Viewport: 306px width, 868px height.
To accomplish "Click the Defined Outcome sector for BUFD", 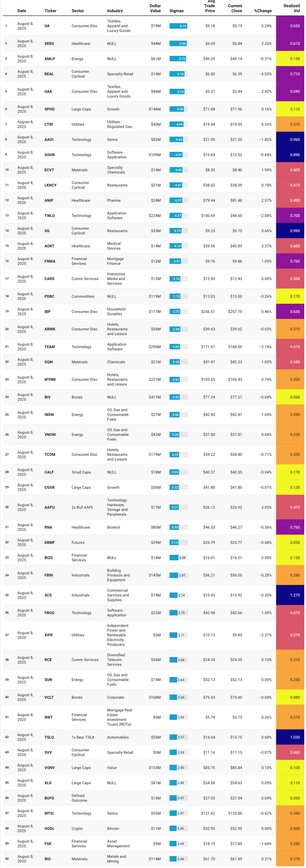I will (79, 798).
